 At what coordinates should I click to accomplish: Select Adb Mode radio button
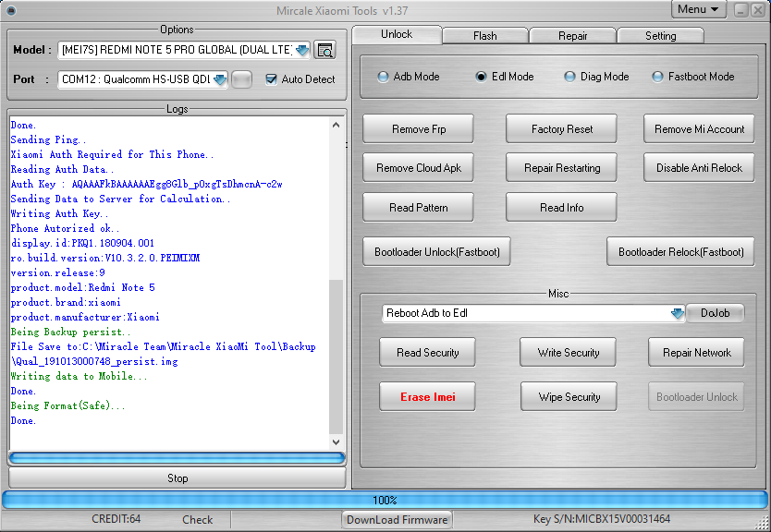[x=383, y=78]
